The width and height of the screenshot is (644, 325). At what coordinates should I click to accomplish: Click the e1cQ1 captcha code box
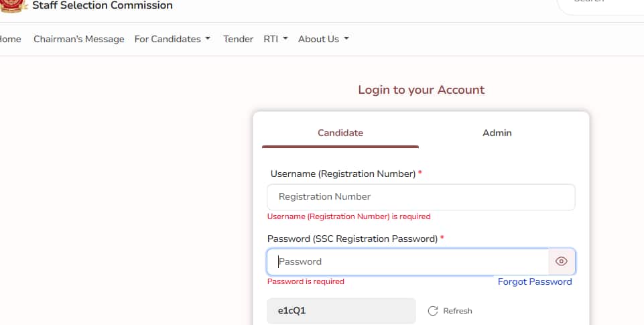click(x=341, y=311)
